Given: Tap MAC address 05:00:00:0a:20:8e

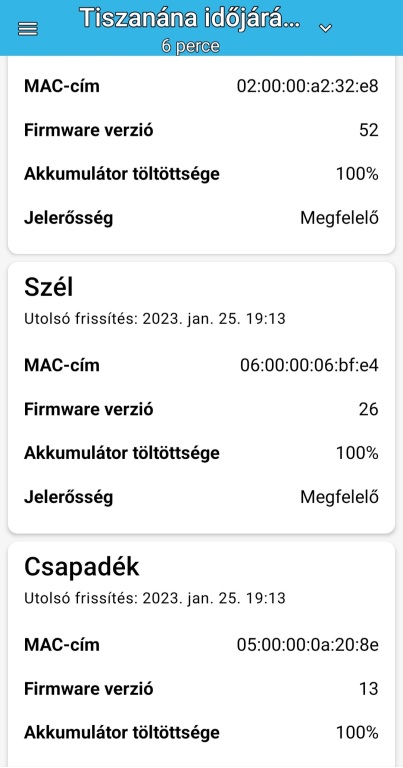Looking at the screenshot, I should coord(308,645).
